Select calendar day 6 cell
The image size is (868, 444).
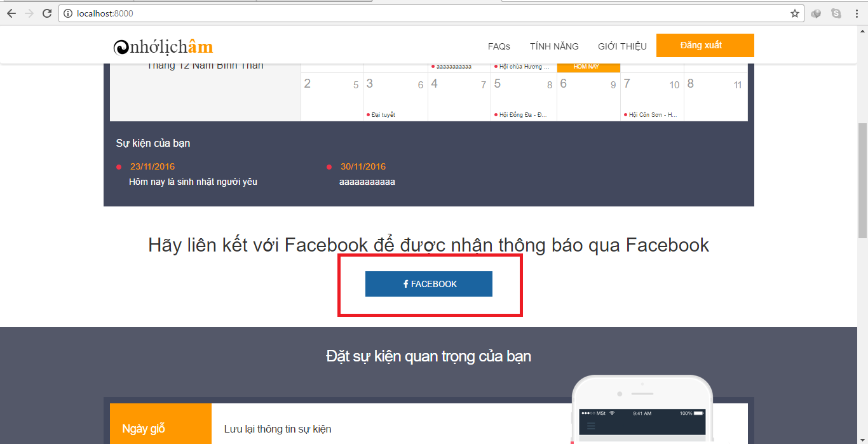[588, 97]
